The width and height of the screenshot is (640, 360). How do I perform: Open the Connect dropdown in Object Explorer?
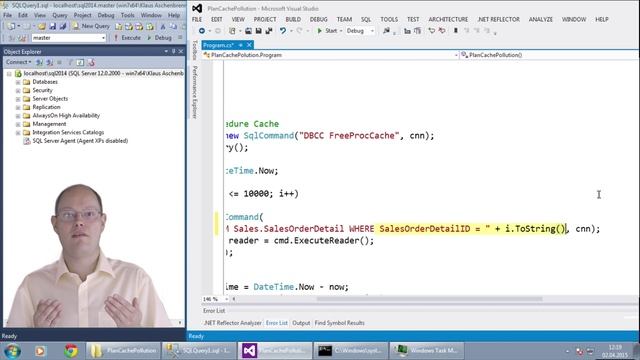[18, 62]
